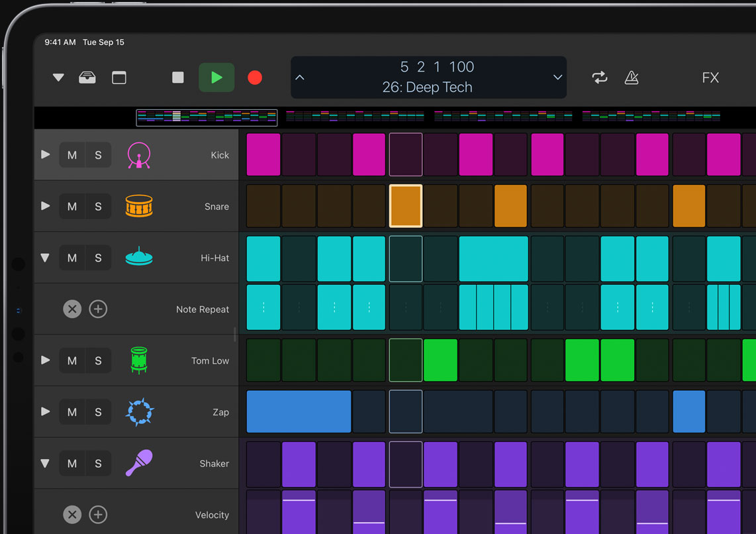Switch to the window view icon
756x534 pixels.
119,78
